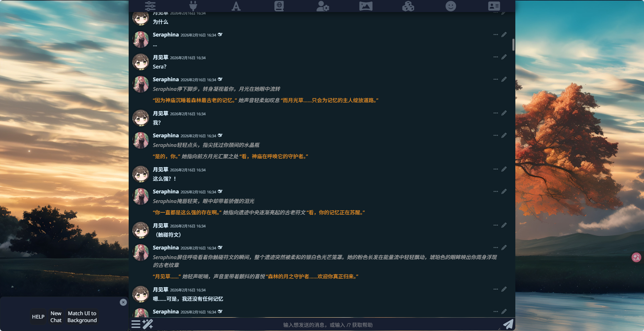Edit the "（触碰符文）" message with pencil
The width and height of the screenshot is (644, 331).
[504, 225]
